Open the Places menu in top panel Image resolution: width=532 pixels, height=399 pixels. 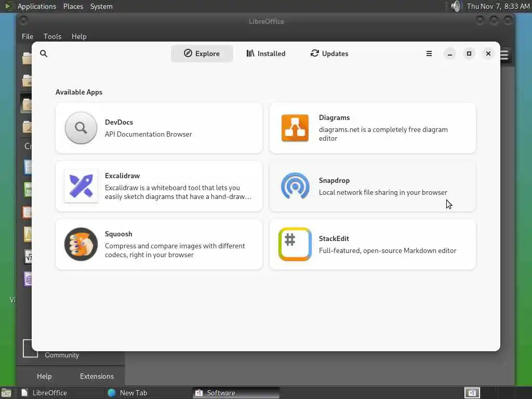point(73,6)
